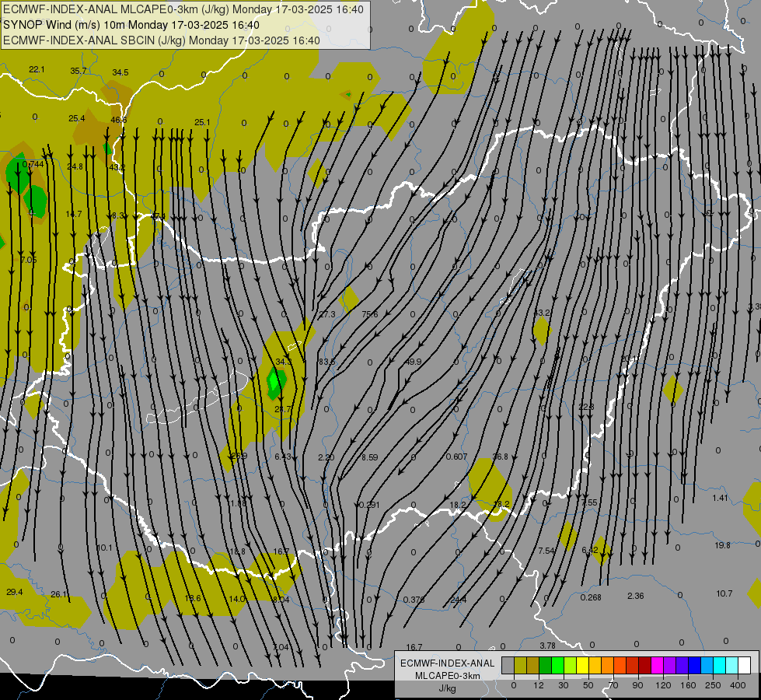The image size is (761, 700).
Task: Click the 'ECMWF-INDEX-ANAL SBCIN (J/kg)' header line
Action: tap(161, 40)
